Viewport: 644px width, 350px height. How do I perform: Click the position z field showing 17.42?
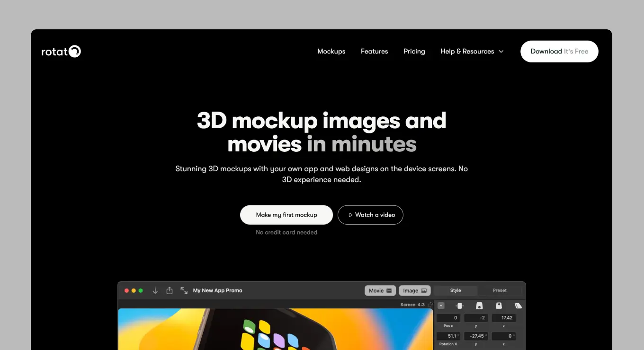[x=504, y=318]
